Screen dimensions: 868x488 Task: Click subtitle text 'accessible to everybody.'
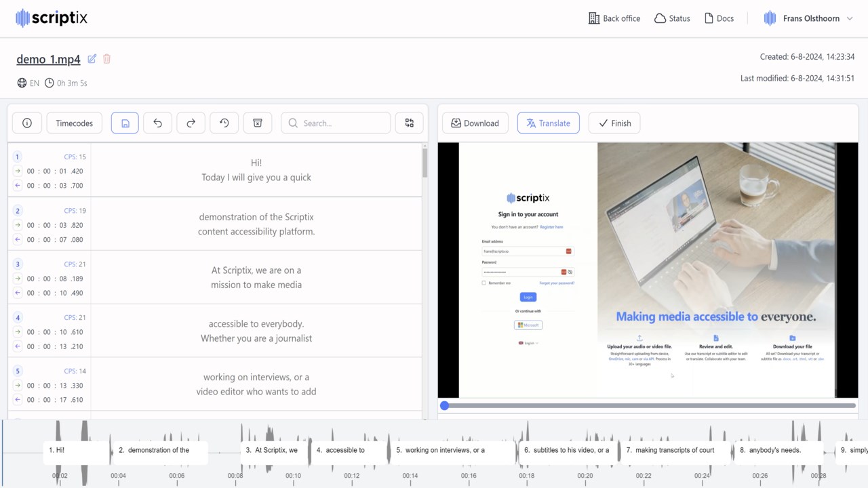256,324
